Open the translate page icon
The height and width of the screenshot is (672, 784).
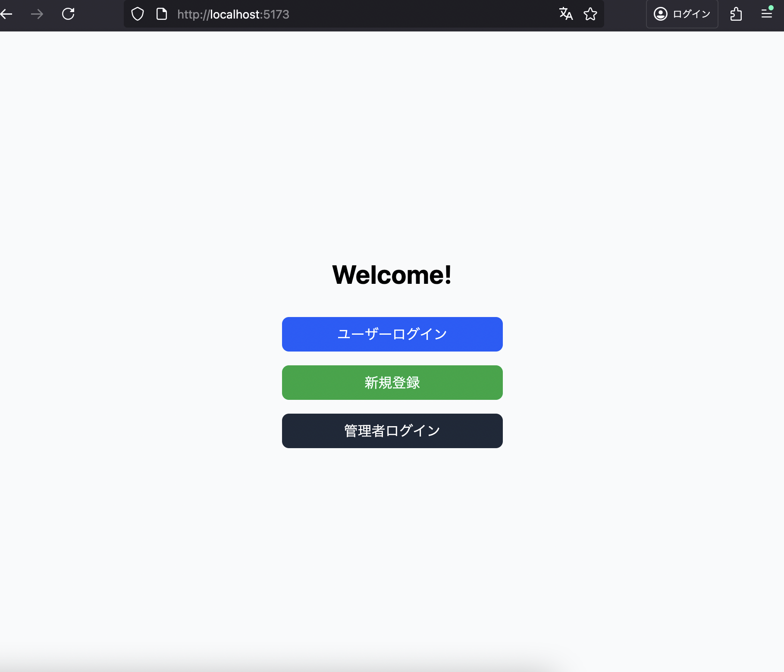(x=566, y=14)
